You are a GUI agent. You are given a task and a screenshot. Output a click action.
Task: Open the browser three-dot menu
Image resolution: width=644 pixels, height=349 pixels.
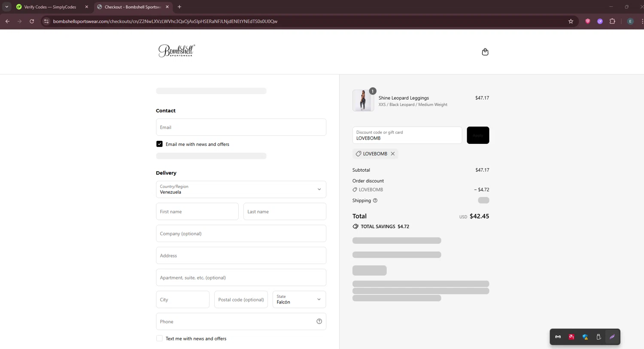(x=642, y=21)
